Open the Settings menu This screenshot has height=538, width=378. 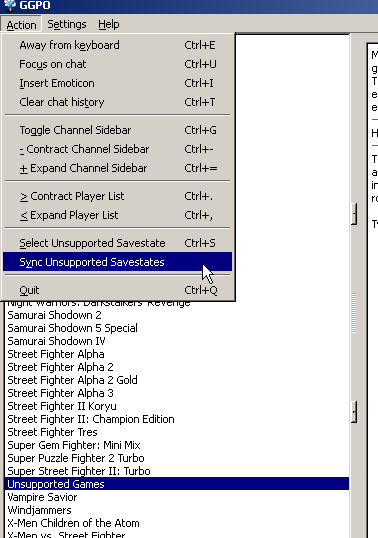click(x=67, y=24)
